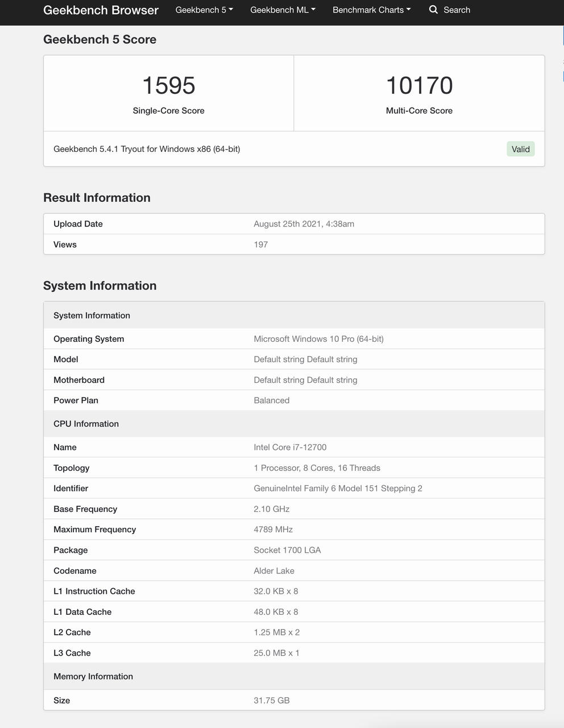564x728 pixels.
Task: Select GenuineIntel Family 6 identifier text
Action: [338, 489]
